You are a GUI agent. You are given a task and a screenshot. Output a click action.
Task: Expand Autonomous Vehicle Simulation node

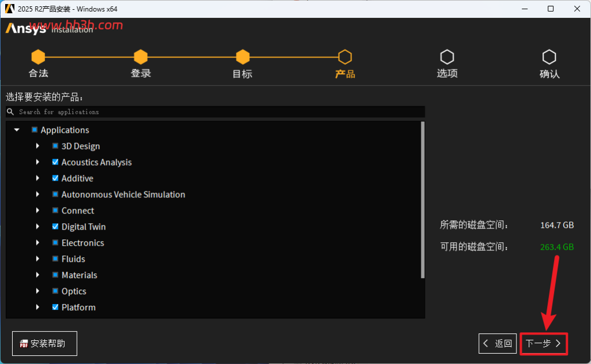[38, 194]
